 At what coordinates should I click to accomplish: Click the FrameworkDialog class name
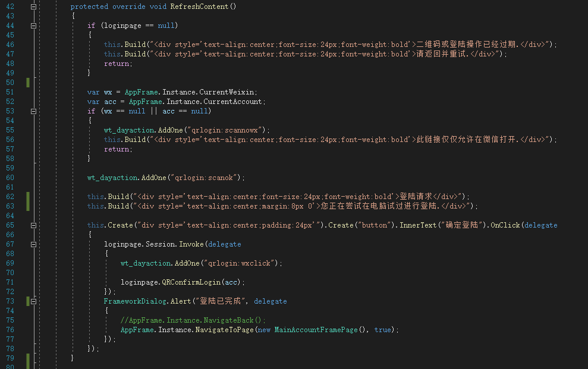click(135, 301)
